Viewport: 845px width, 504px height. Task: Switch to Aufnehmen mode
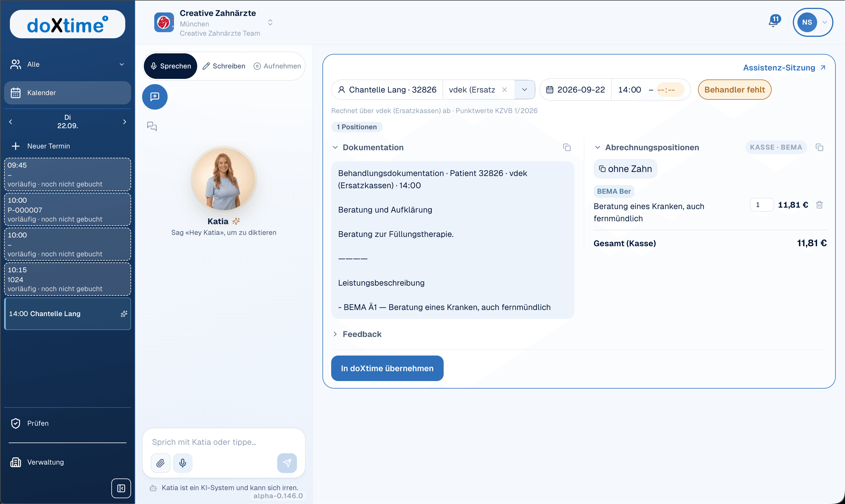277,66
